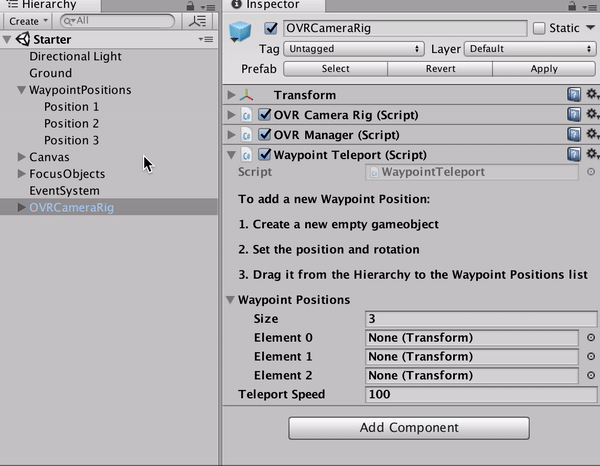Click the OVR Camera Rig script icon

click(x=246, y=115)
